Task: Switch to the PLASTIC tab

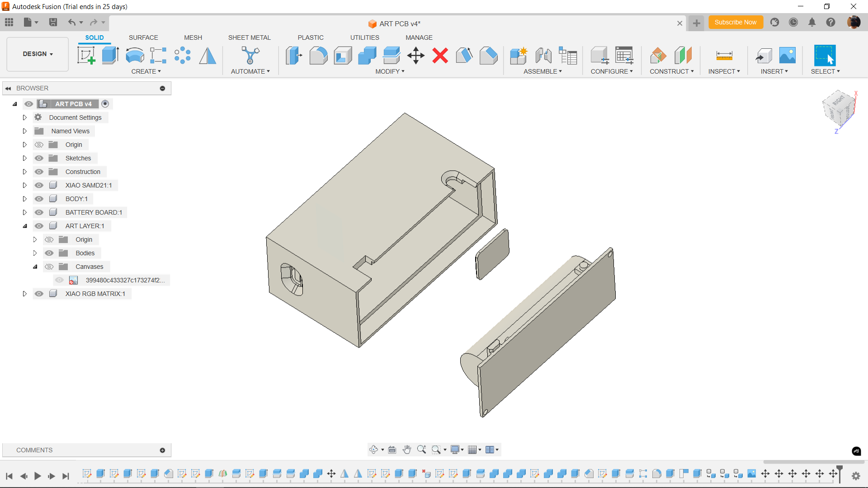Action: (x=311, y=38)
